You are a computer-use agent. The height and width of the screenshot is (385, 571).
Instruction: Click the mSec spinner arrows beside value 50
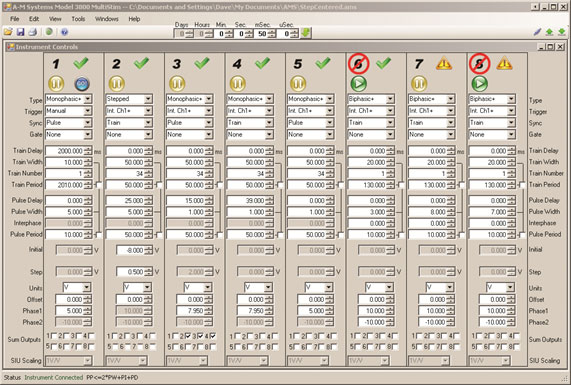(x=272, y=34)
